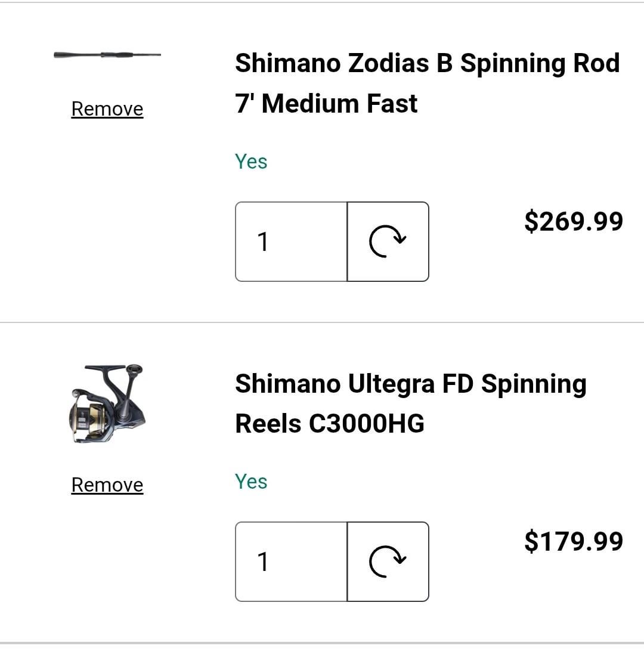Image resolution: width=644 pixels, height=649 pixels.
Task: Focus the quantity field for the Zodias rod
Action: [291, 241]
